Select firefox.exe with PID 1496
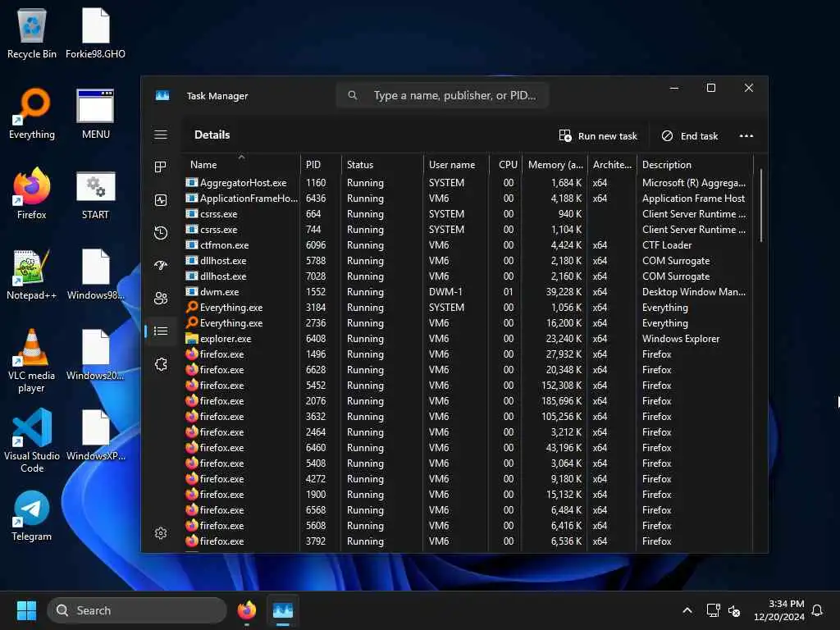The image size is (840, 630). (468, 354)
